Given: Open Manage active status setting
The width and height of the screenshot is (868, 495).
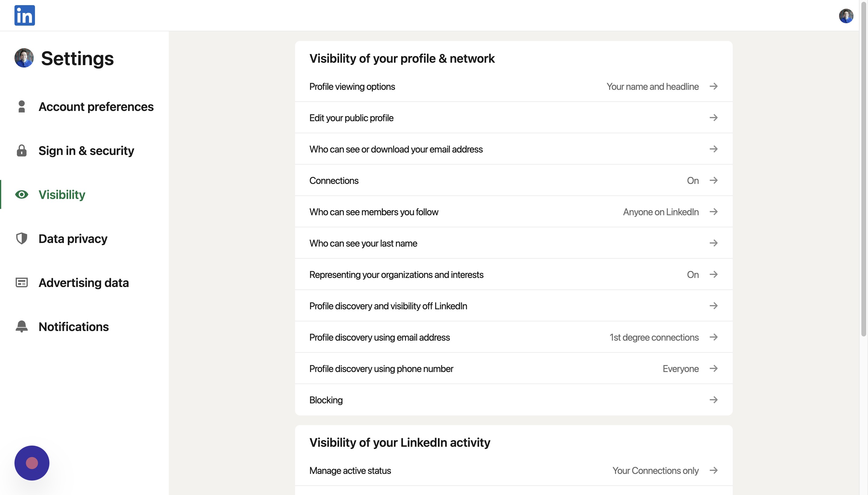Looking at the screenshot, I should [x=513, y=471].
